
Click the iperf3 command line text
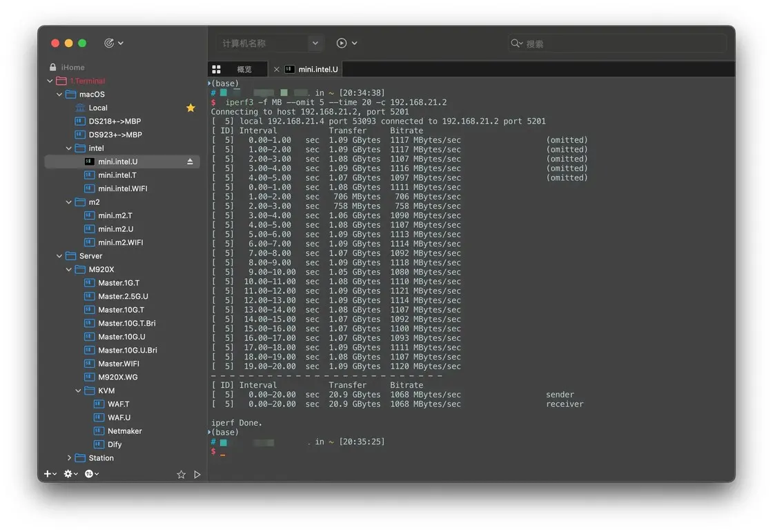(x=336, y=103)
